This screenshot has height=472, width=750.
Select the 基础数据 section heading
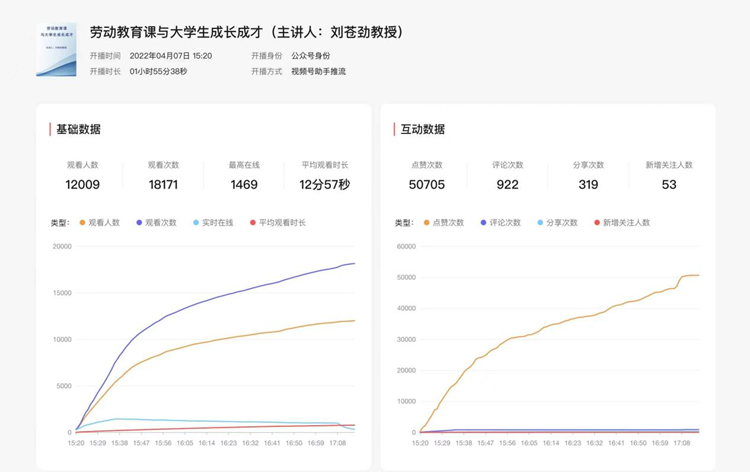coord(78,129)
